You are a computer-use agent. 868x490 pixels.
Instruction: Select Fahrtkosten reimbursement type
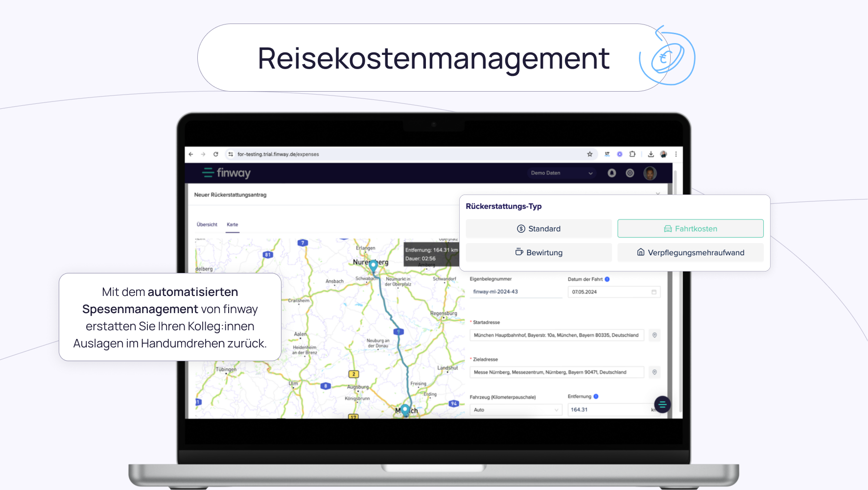[x=690, y=229]
